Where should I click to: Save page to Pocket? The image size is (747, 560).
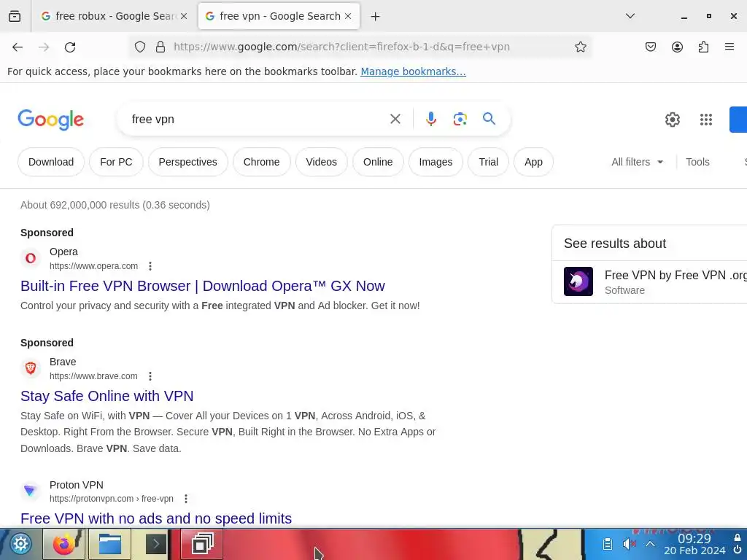coord(650,47)
